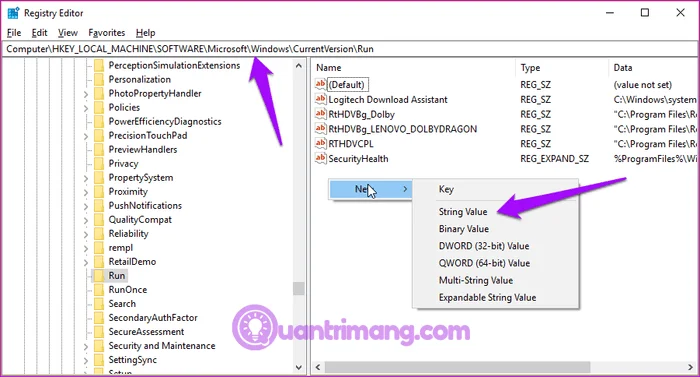
Task: Click the New context menu item
Action: point(370,189)
